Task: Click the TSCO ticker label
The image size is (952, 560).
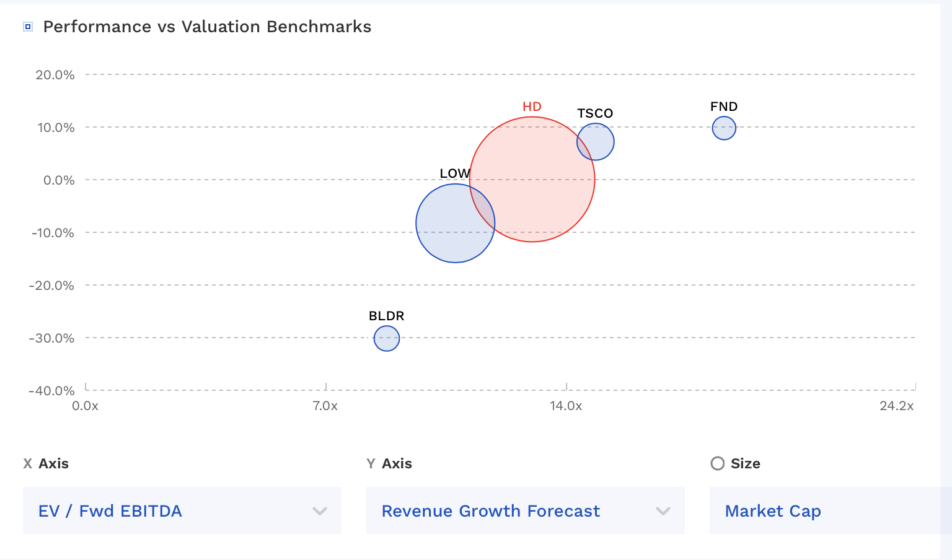Action: (595, 113)
